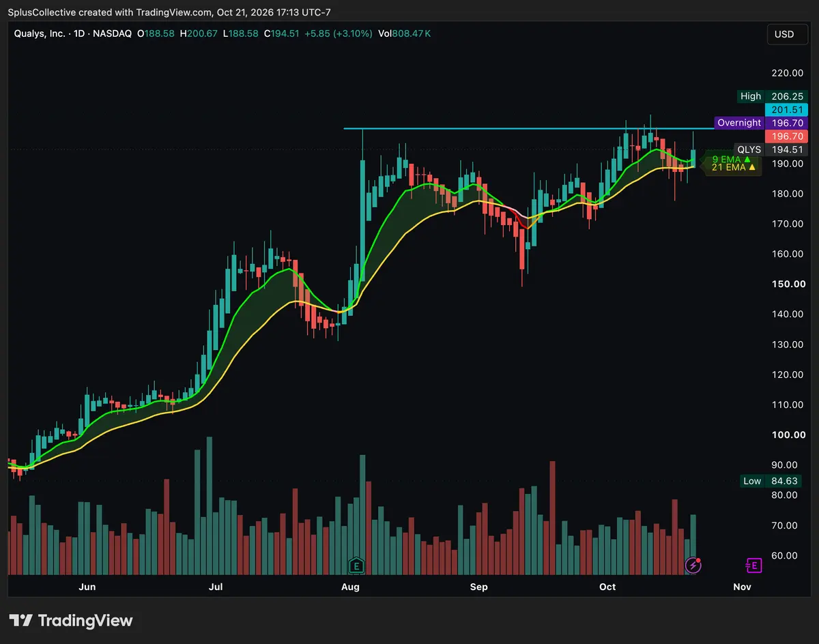Image resolution: width=819 pixels, height=644 pixels.
Task: Select the cyan horizontal resistance line
Action: pyautogui.click(x=526, y=128)
